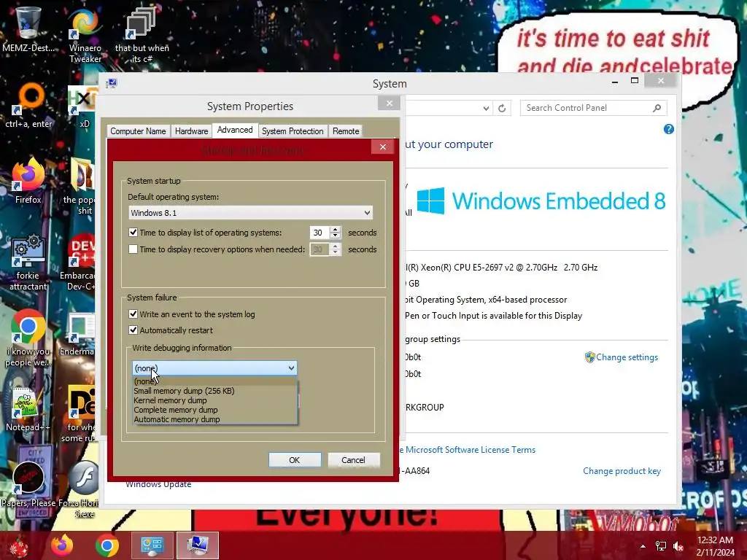747x560 pixels.
Task: Select 'Small memory dump (256 KB)'
Action: pos(215,391)
